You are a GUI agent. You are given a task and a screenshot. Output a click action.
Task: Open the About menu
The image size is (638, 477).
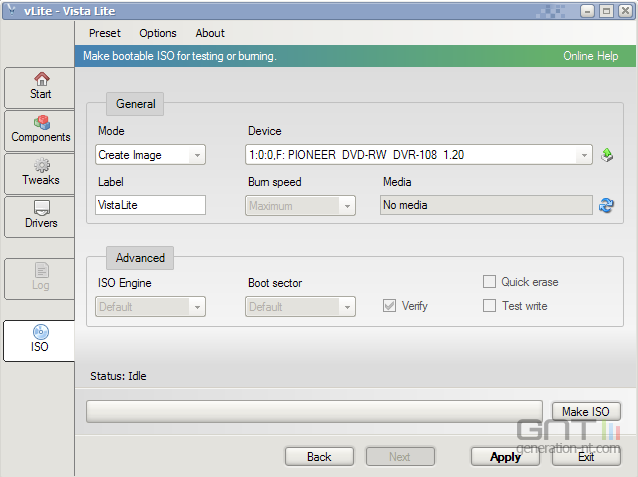click(210, 33)
